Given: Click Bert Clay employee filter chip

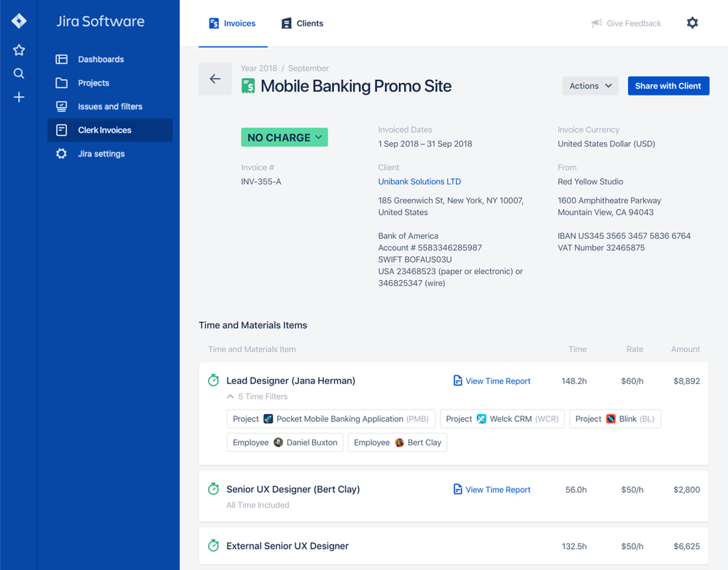Looking at the screenshot, I should tap(398, 442).
